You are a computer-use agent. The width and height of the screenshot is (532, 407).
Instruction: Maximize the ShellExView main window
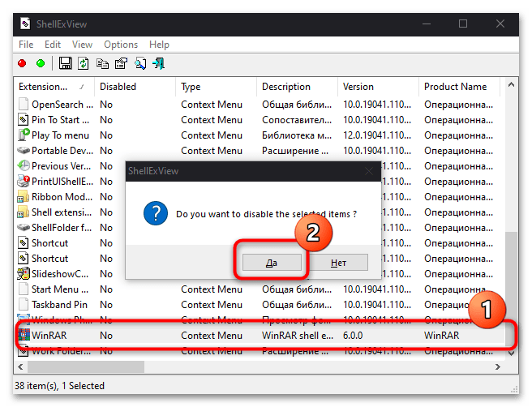[x=463, y=24]
